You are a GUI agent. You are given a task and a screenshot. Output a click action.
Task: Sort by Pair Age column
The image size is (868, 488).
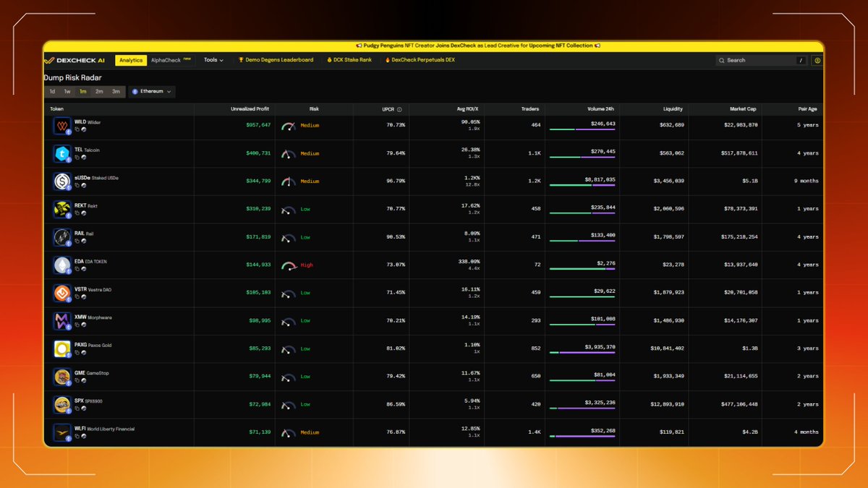coord(808,109)
